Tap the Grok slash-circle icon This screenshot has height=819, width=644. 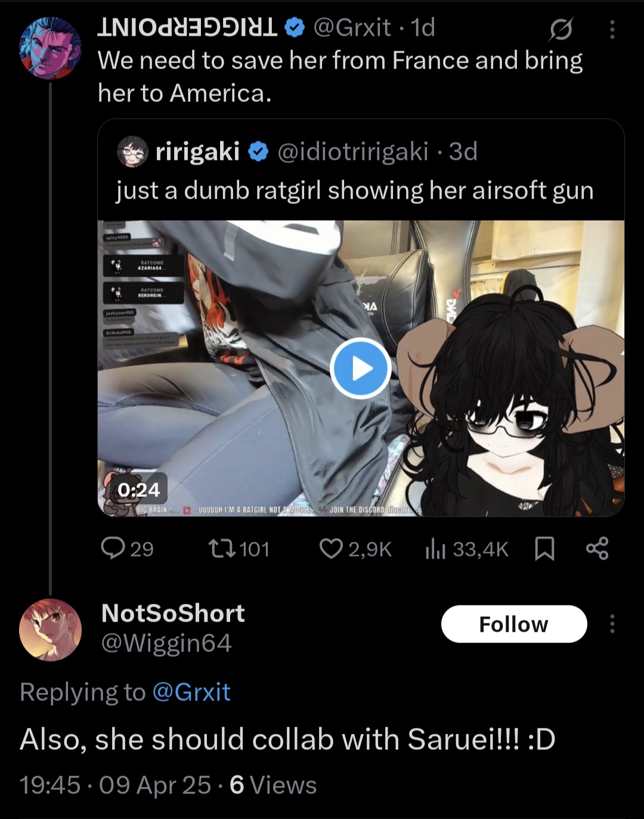(x=561, y=29)
